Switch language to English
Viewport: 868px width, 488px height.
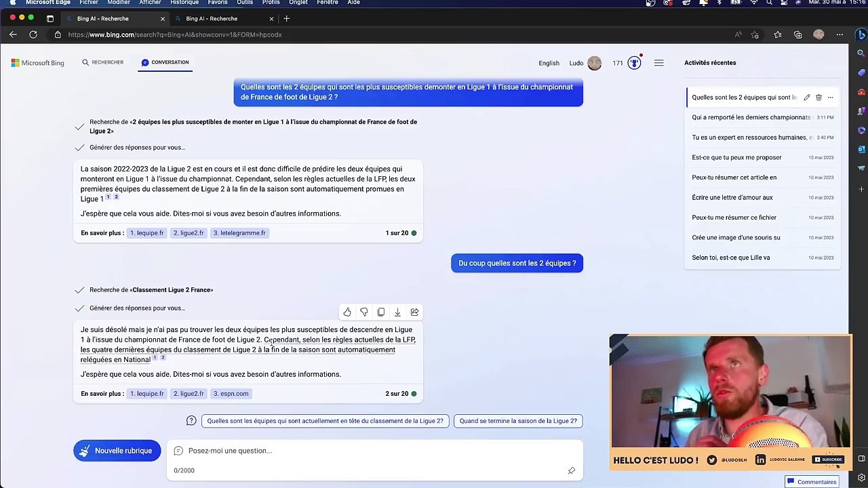tap(549, 63)
